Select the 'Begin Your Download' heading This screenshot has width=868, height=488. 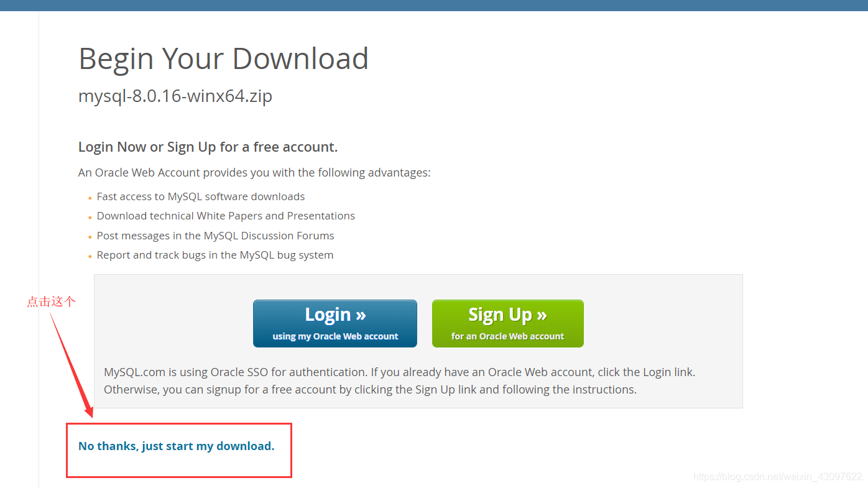(x=223, y=58)
